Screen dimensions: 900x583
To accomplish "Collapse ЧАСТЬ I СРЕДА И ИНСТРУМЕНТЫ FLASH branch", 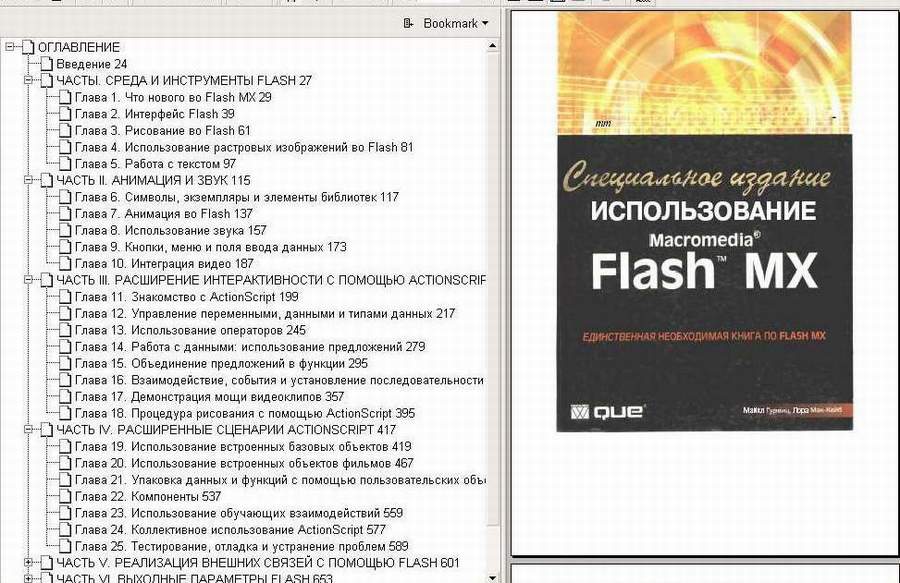I will point(28,80).
